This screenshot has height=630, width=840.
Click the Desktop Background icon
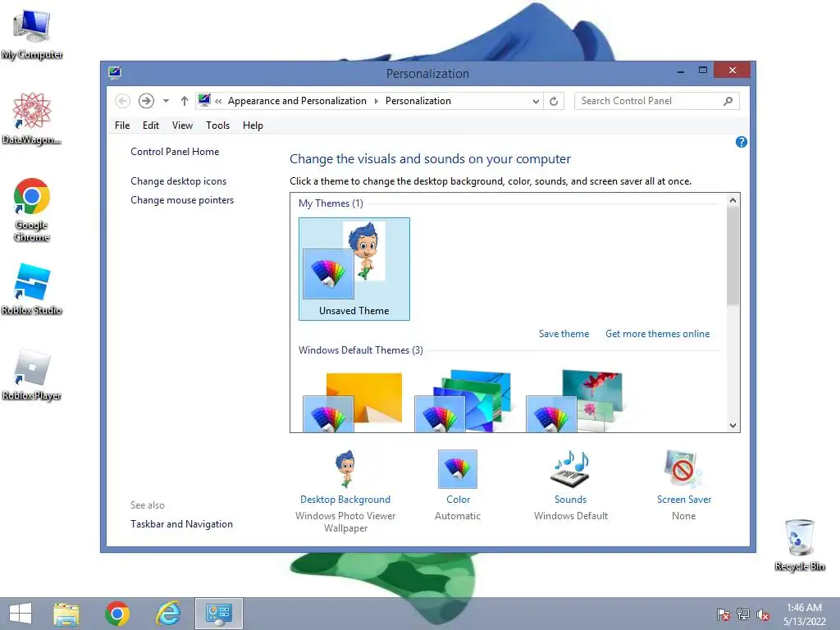[x=345, y=468]
